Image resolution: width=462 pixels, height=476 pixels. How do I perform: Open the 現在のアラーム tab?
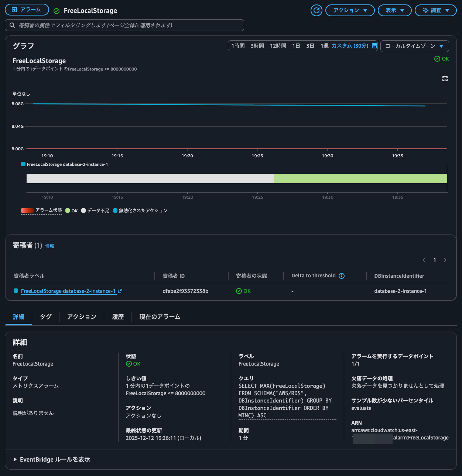click(159, 317)
